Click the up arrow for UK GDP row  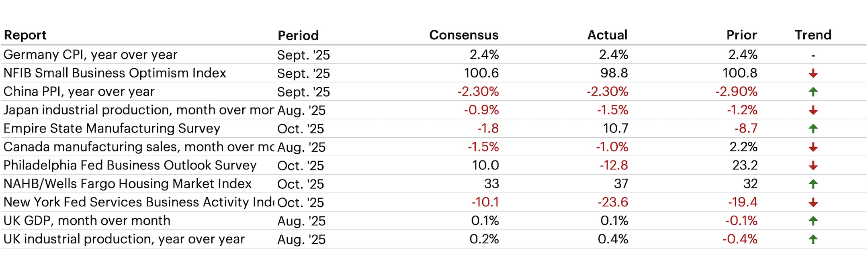pyautogui.click(x=813, y=221)
